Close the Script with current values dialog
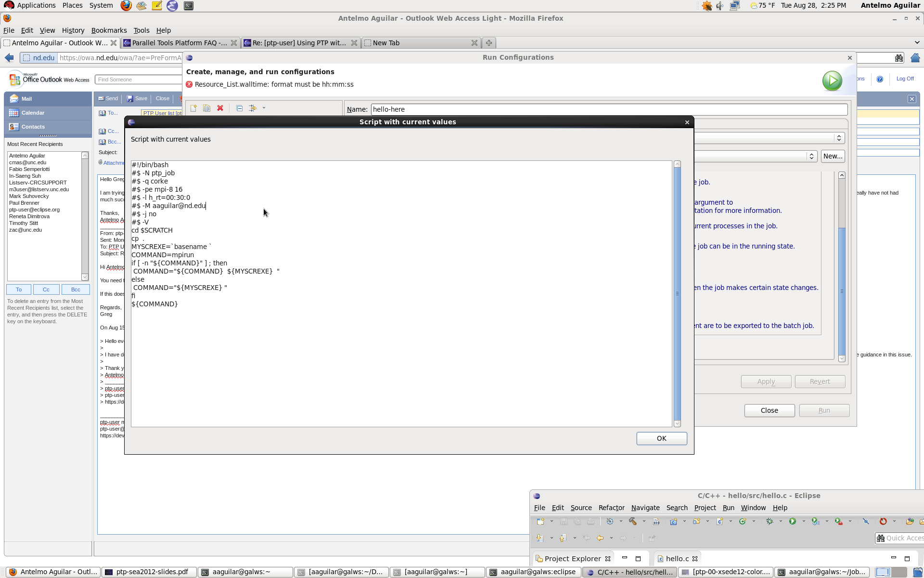The image size is (924, 578). pos(687,122)
